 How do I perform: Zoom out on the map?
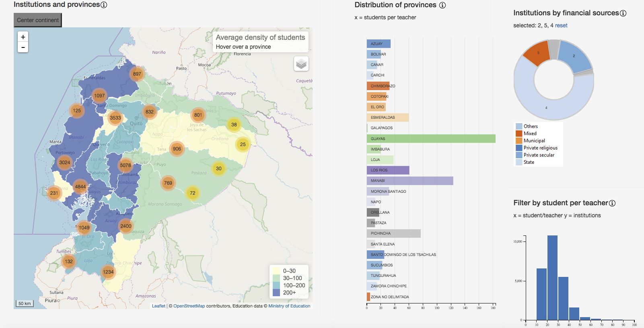click(x=23, y=47)
